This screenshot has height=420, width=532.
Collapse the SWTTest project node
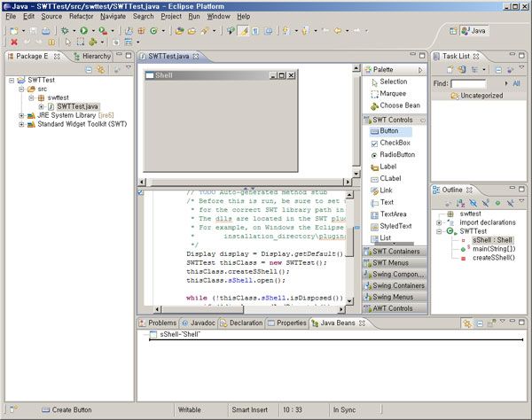tap(12, 81)
